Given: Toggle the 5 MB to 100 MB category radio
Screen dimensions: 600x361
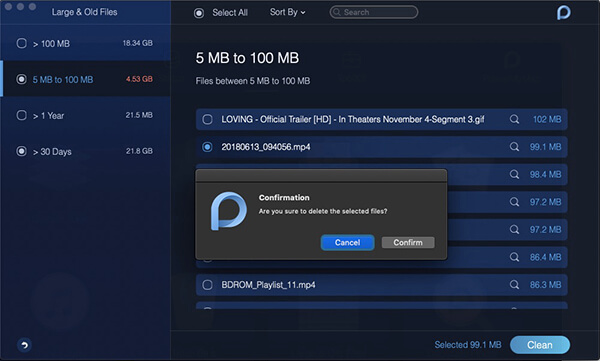Looking at the screenshot, I should point(21,79).
